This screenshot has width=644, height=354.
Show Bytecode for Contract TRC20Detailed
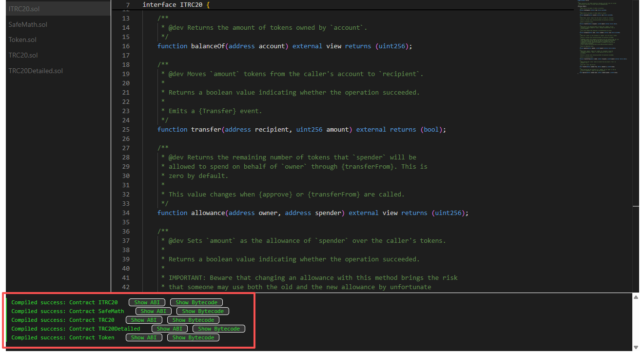pos(219,329)
